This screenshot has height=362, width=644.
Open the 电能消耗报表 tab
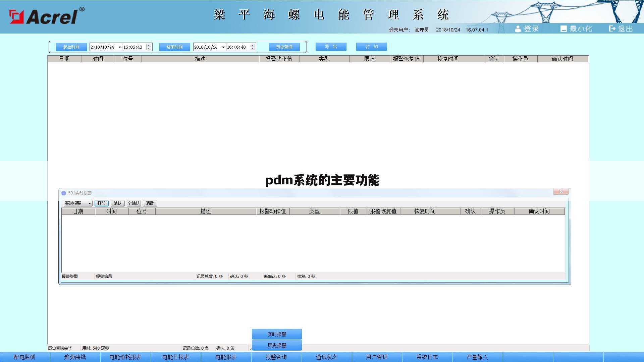pos(125,357)
